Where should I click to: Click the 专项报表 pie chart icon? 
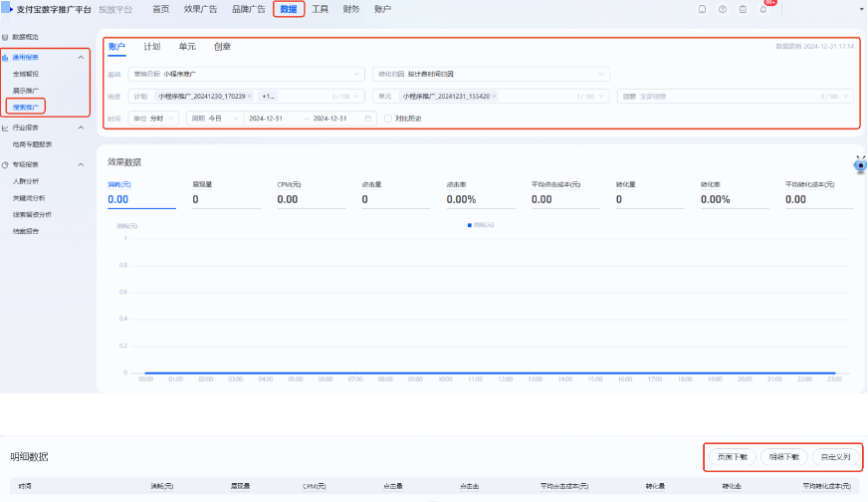pos(5,165)
